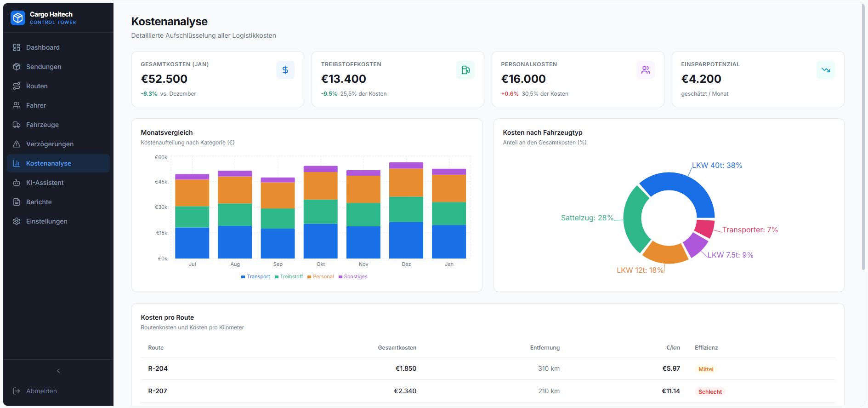This screenshot has width=868, height=408.
Task: Click the €52.500 total cost value
Action: coord(164,79)
